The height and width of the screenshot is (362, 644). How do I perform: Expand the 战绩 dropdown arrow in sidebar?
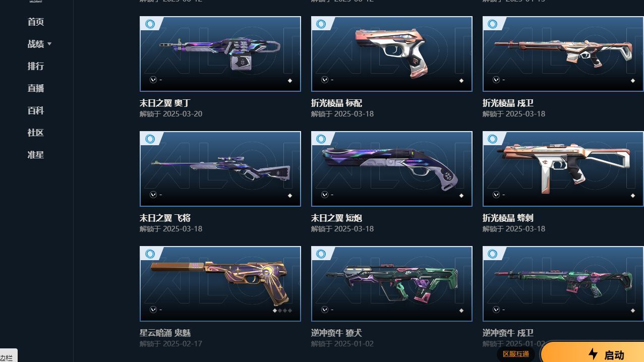[49, 44]
